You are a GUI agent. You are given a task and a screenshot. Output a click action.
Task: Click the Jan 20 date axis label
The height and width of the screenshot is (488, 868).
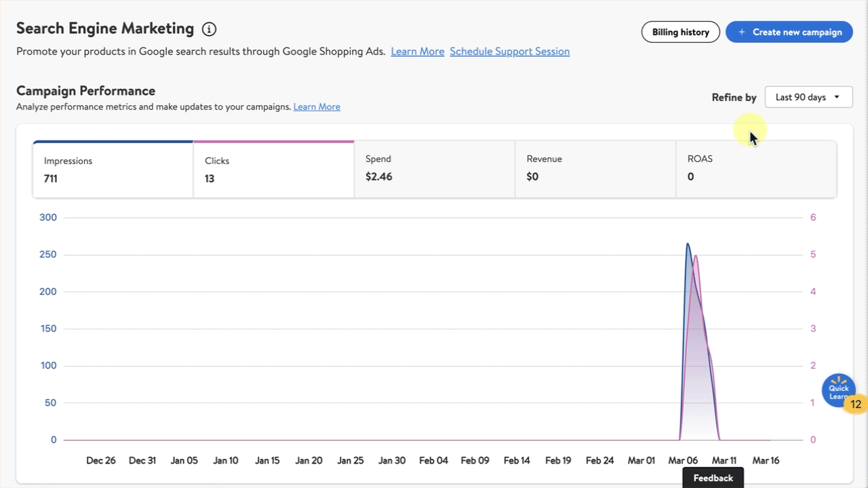click(309, 460)
